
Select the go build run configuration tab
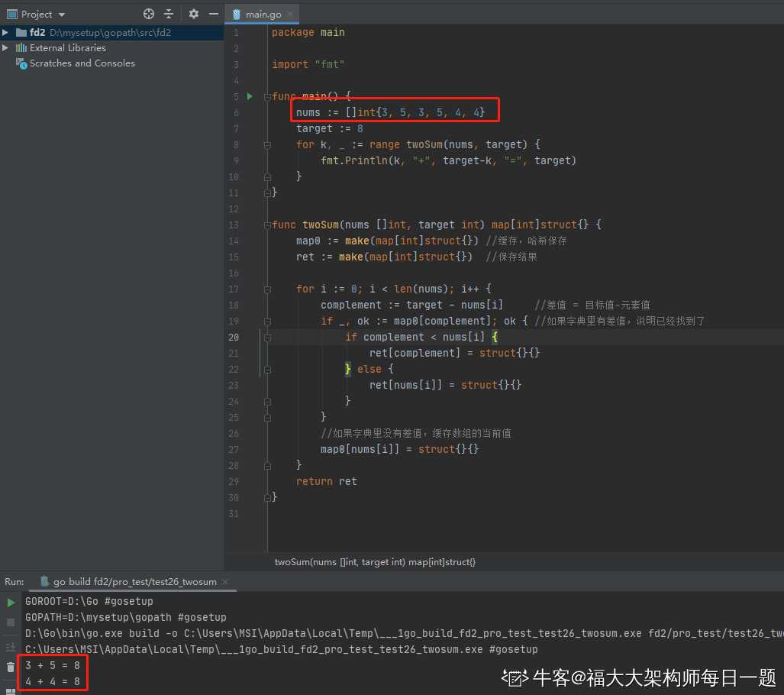click(x=134, y=582)
